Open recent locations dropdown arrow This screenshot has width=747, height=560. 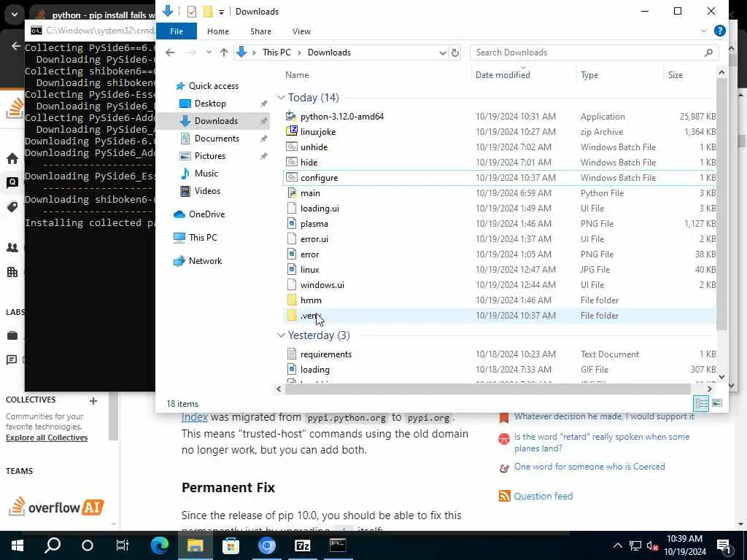coord(209,52)
